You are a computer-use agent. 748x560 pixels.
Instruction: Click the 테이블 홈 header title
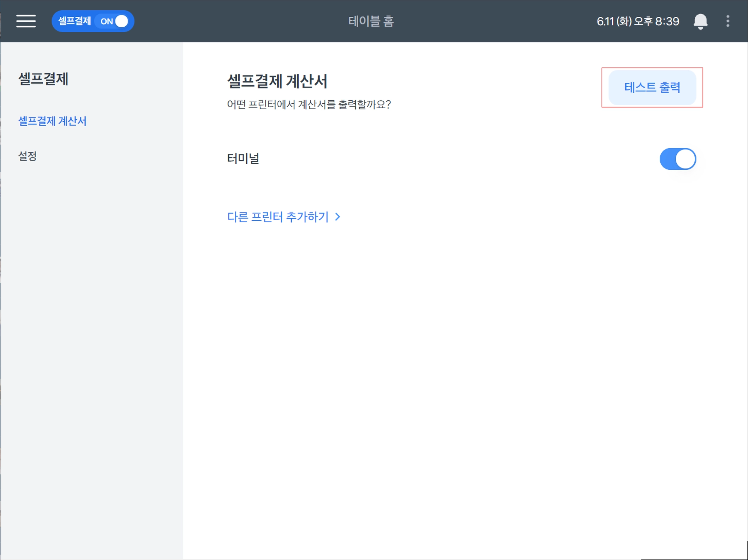point(371,21)
